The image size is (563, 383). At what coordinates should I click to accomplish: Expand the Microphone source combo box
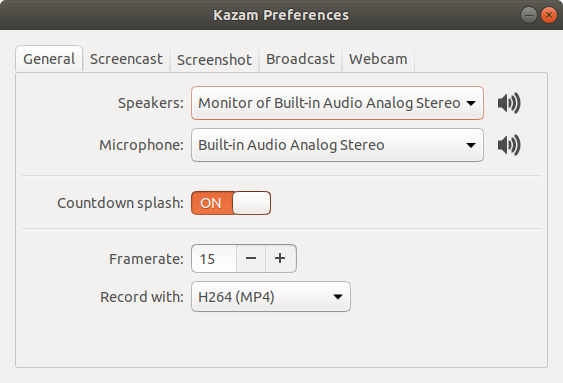(337, 145)
